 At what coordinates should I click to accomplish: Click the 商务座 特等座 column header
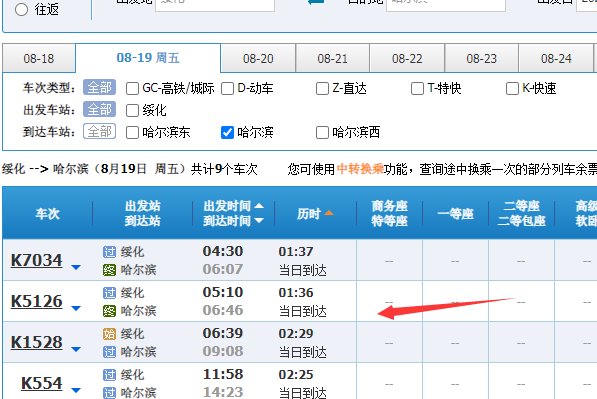pos(389,214)
